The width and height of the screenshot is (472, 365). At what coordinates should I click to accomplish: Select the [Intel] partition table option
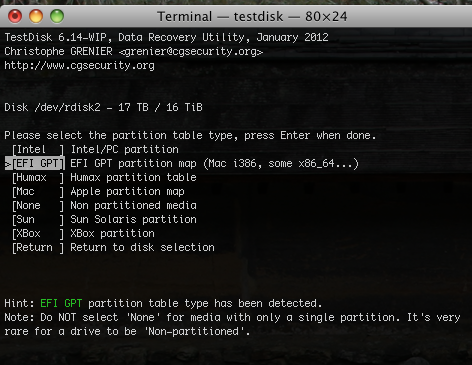tap(38, 150)
